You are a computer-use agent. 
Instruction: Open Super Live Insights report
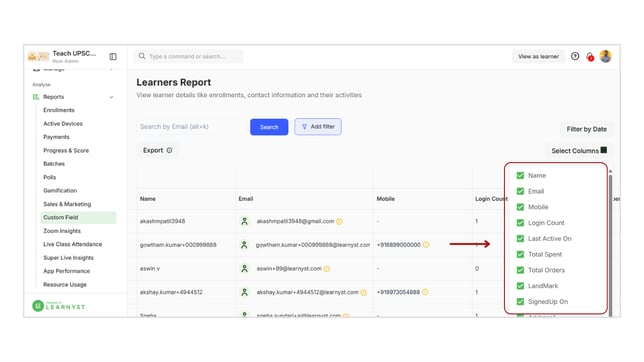pyautogui.click(x=68, y=258)
